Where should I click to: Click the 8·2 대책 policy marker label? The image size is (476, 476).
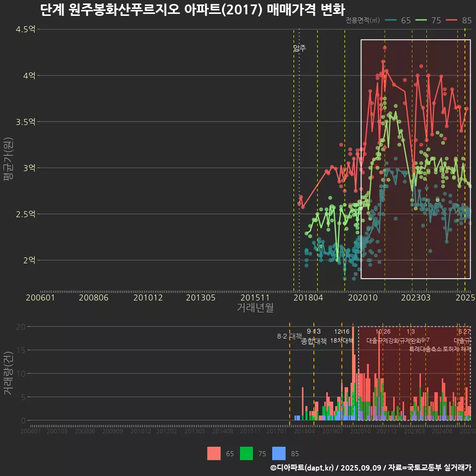tap(289, 336)
